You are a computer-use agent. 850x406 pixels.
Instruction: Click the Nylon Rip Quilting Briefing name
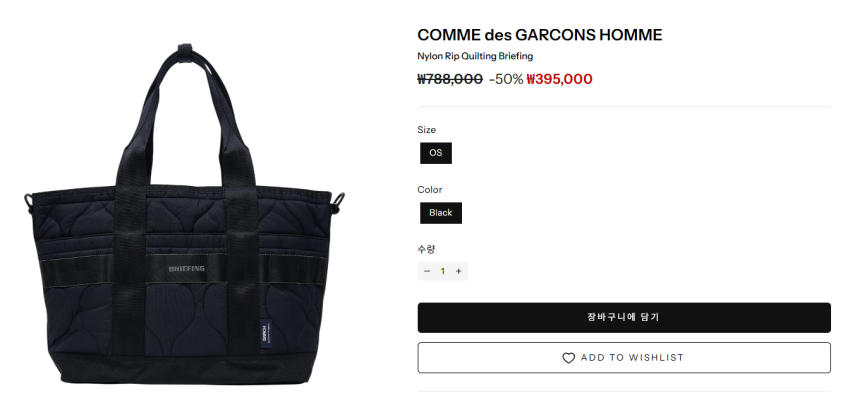pos(475,56)
